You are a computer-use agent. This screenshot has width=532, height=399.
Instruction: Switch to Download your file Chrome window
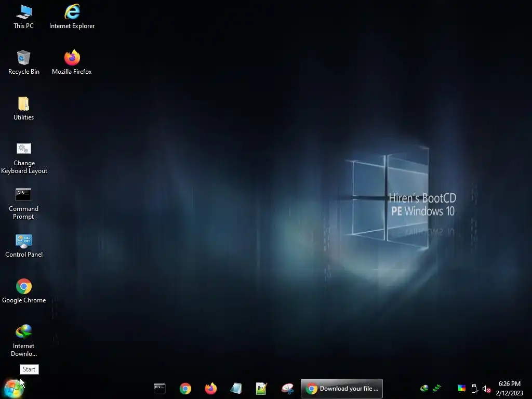coord(342,389)
